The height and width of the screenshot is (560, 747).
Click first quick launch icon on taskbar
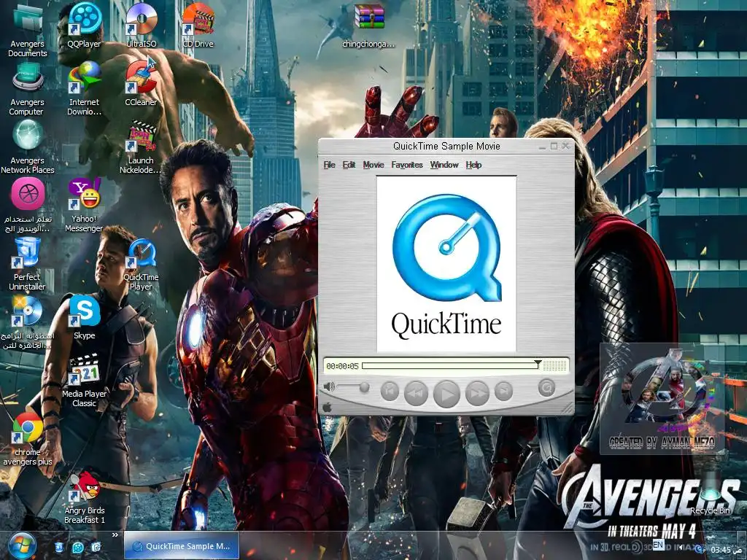(58, 547)
